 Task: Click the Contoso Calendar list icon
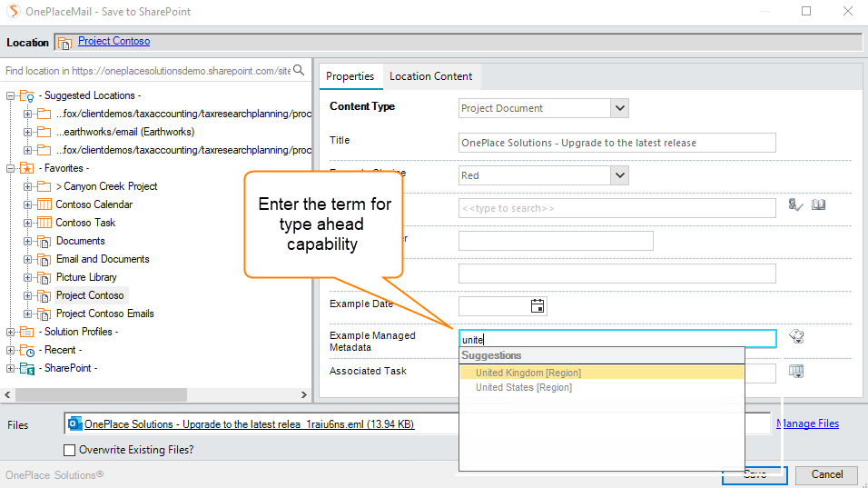point(44,205)
